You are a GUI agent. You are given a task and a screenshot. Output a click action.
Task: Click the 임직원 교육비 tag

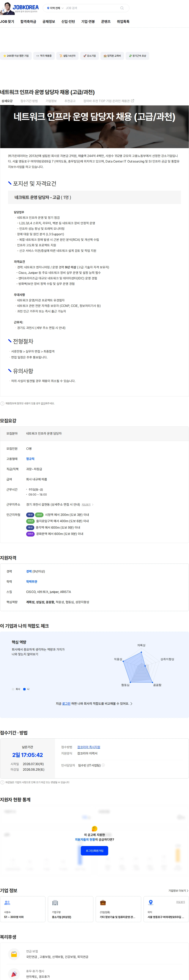[x=112, y=56]
